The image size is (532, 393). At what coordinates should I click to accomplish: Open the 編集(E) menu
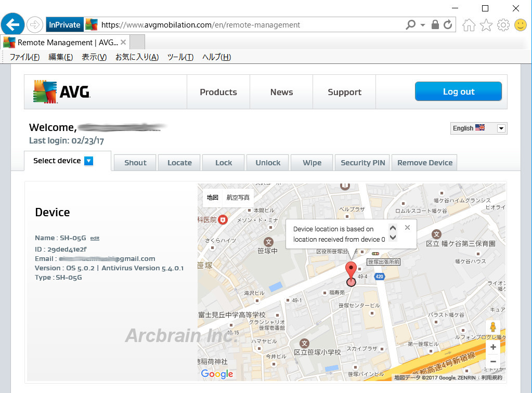pyautogui.click(x=61, y=57)
